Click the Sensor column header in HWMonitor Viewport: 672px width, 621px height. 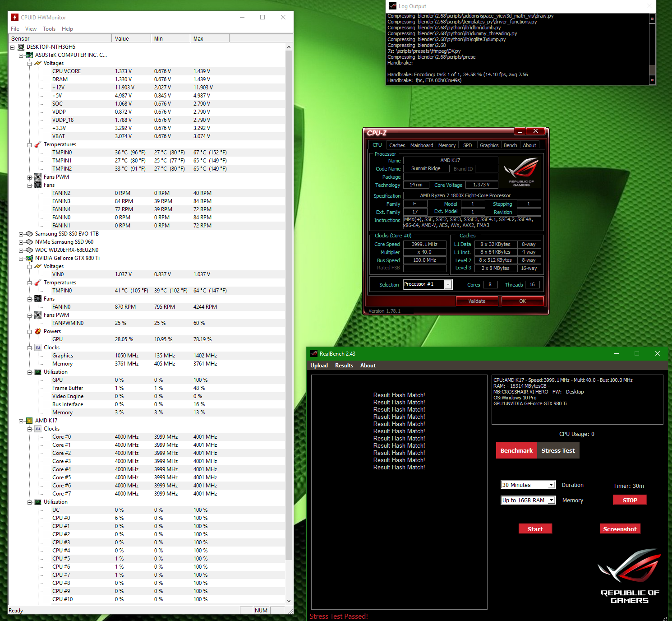pos(60,39)
